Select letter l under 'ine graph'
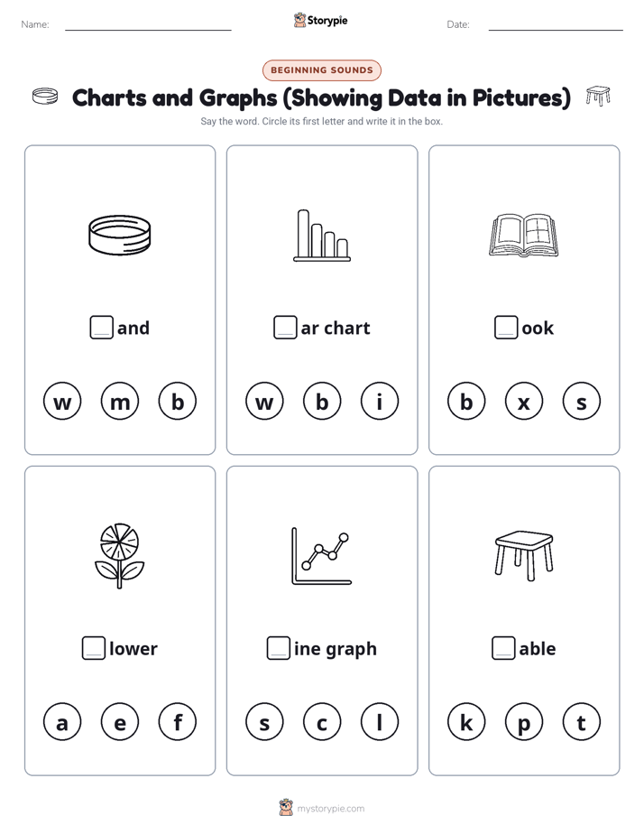 click(x=380, y=722)
